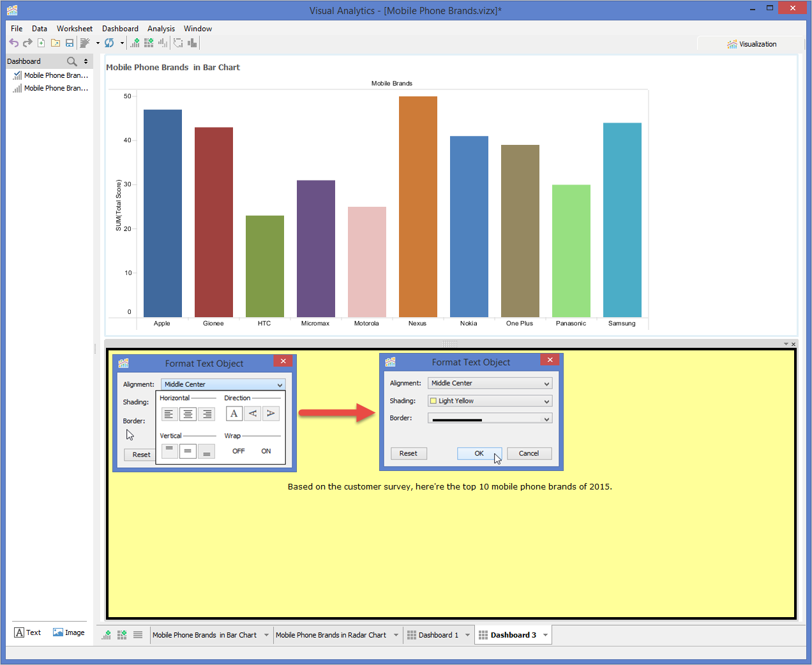This screenshot has height=665, width=812.
Task: Open the dropdown arrow of the Dashboard 1 tab
Action: (x=467, y=635)
